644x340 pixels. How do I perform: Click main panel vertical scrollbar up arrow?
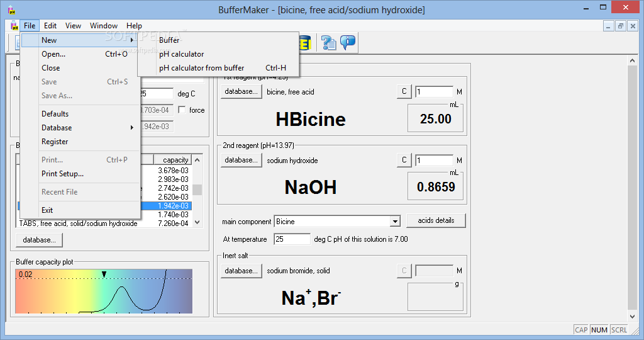coord(633,60)
